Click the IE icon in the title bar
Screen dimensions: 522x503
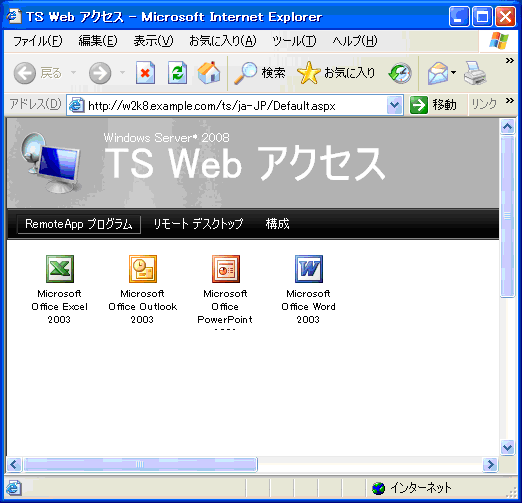(x=14, y=16)
